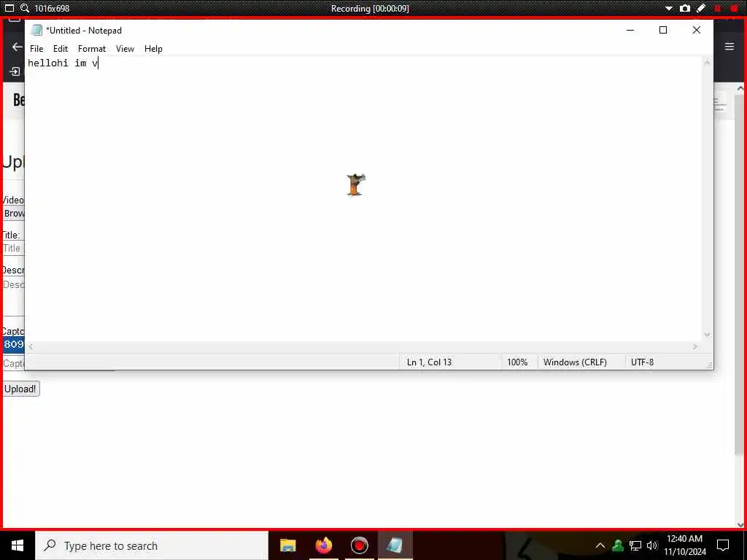Click the Upload! button in the browser page
The image size is (747, 560).
(x=20, y=389)
